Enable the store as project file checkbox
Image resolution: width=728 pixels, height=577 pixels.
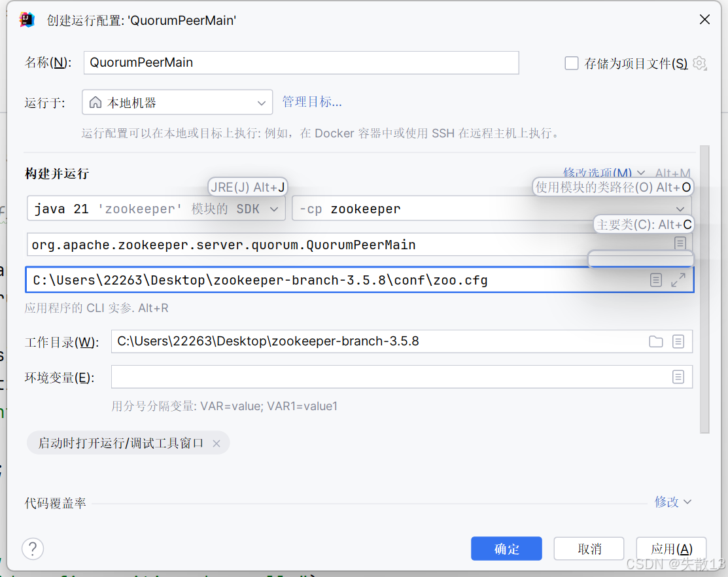571,63
